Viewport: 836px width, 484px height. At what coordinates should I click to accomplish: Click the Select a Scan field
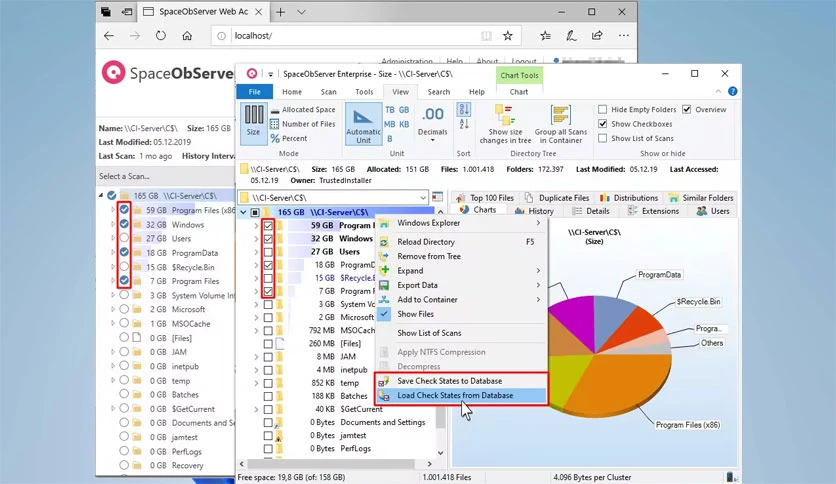[x=165, y=176]
